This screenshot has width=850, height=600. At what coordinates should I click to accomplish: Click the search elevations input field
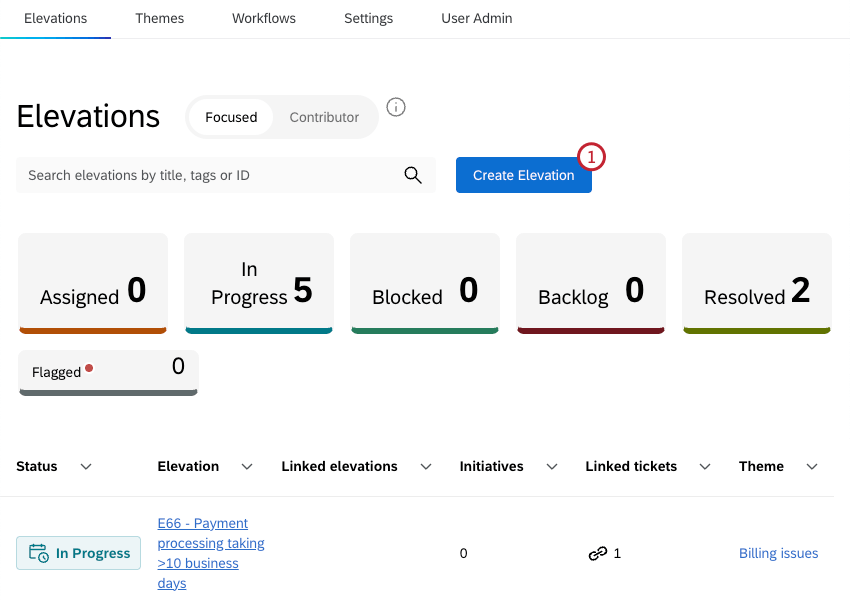click(200, 174)
